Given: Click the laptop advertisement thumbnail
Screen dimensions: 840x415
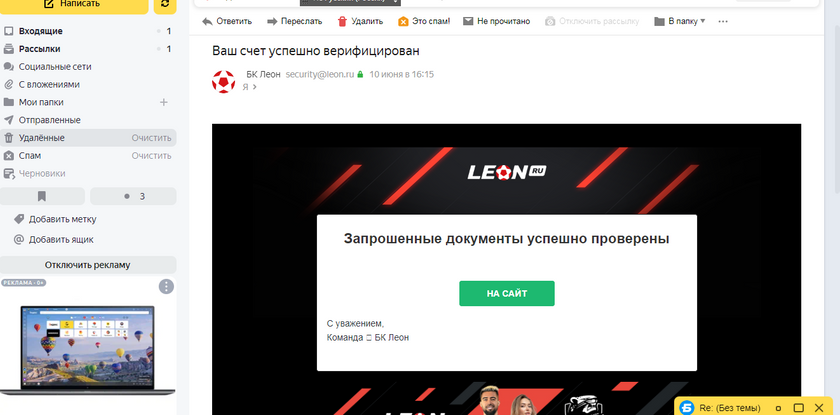Looking at the screenshot, I should pos(88,350).
